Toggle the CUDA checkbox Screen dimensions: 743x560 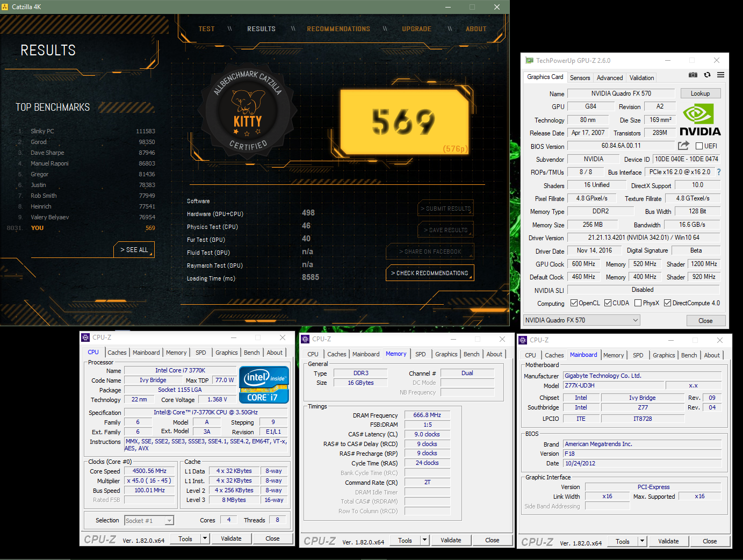[x=608, y=303]
